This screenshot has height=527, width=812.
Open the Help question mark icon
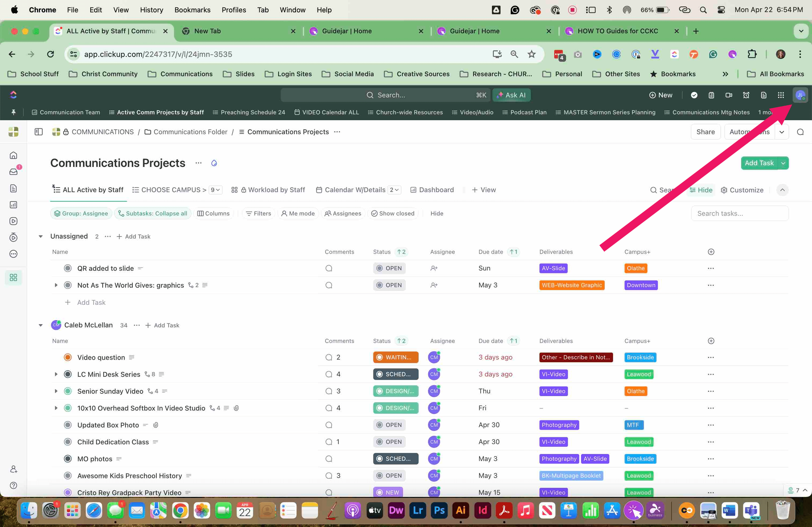click(13, 485)
